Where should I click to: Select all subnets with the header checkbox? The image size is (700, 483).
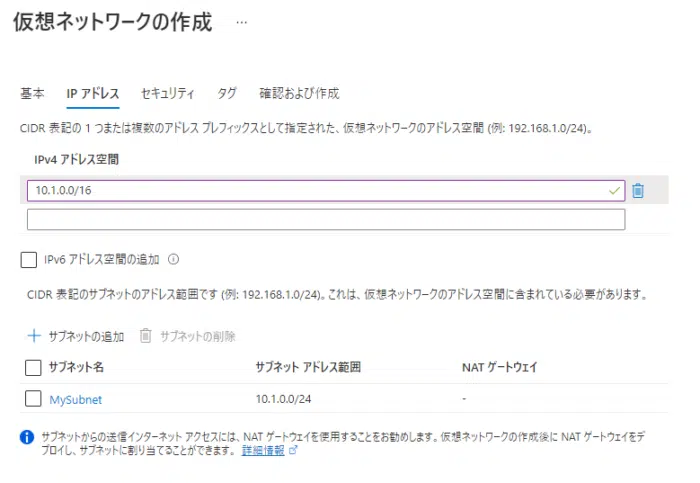[33, 367]
